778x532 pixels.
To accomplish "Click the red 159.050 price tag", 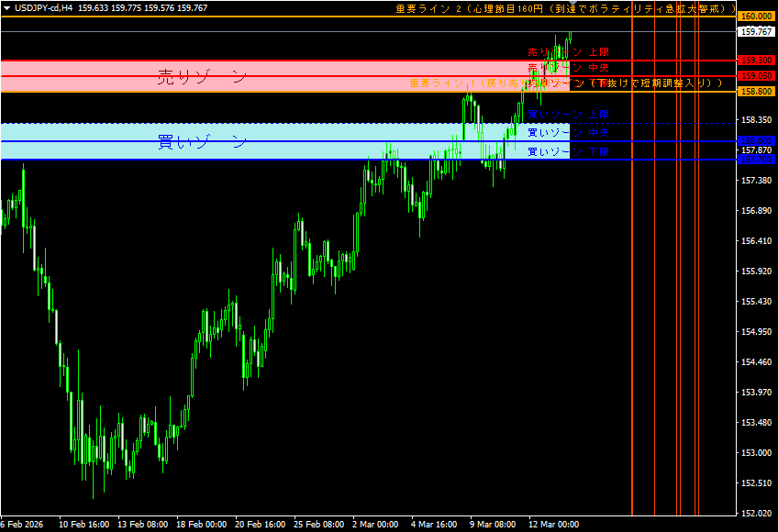I will pos(757,75).
